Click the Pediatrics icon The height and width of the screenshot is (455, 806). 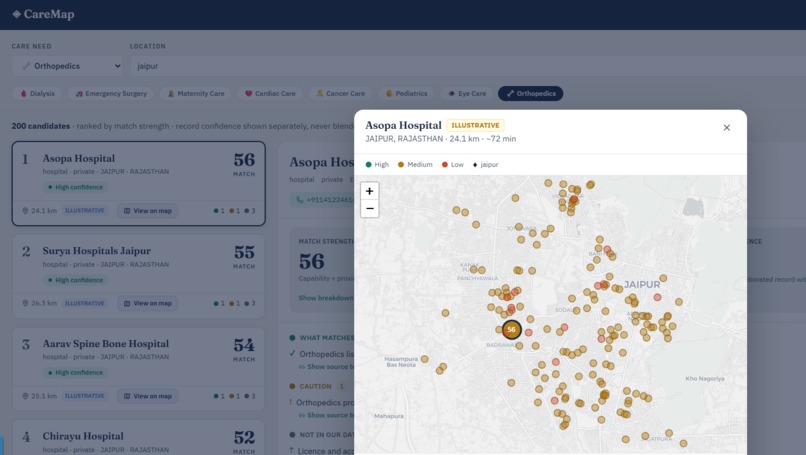click(389, 94)
